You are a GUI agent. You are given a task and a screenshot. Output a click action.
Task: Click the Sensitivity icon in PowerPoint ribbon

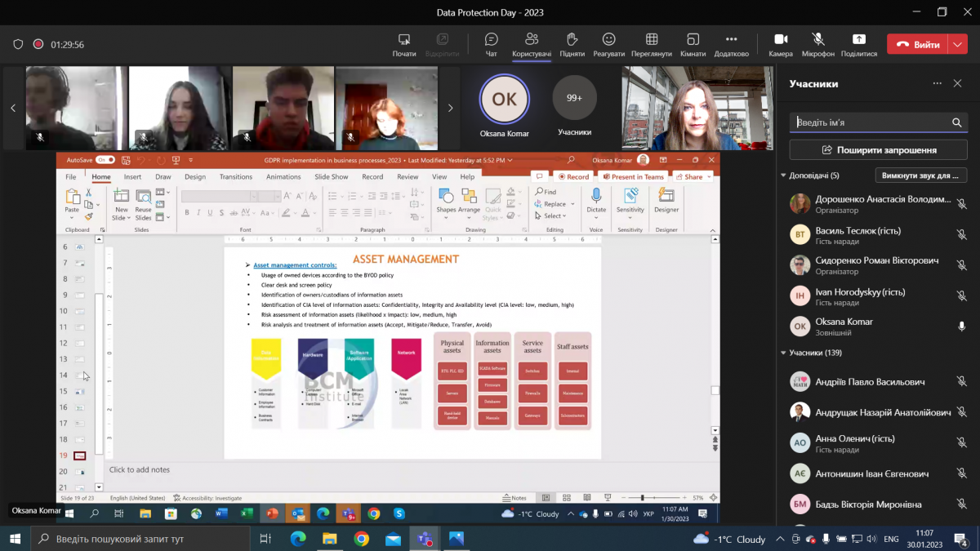(630, 201)
